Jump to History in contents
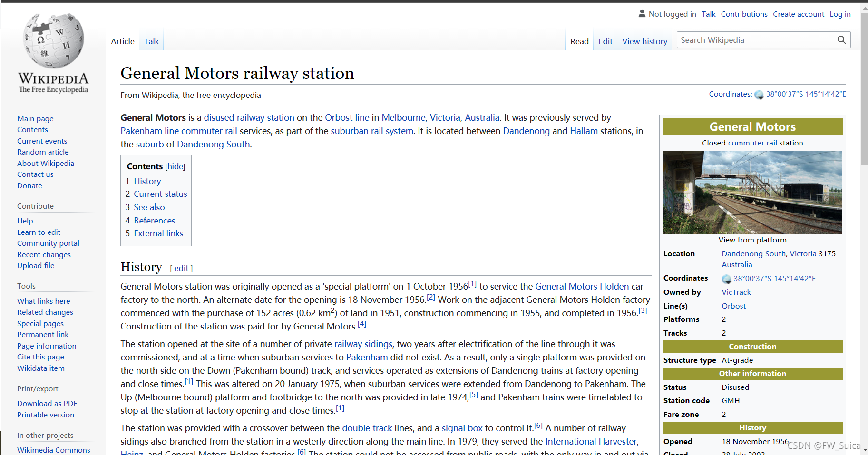The height and width of the screenshot is (455, 868). click(147, 181)
